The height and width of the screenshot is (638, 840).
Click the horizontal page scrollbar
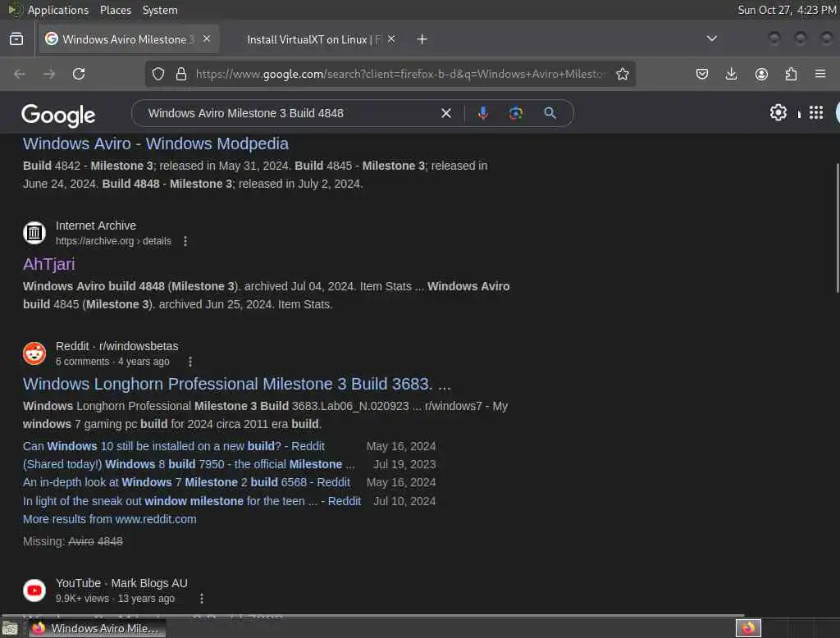tap(372, 616)
